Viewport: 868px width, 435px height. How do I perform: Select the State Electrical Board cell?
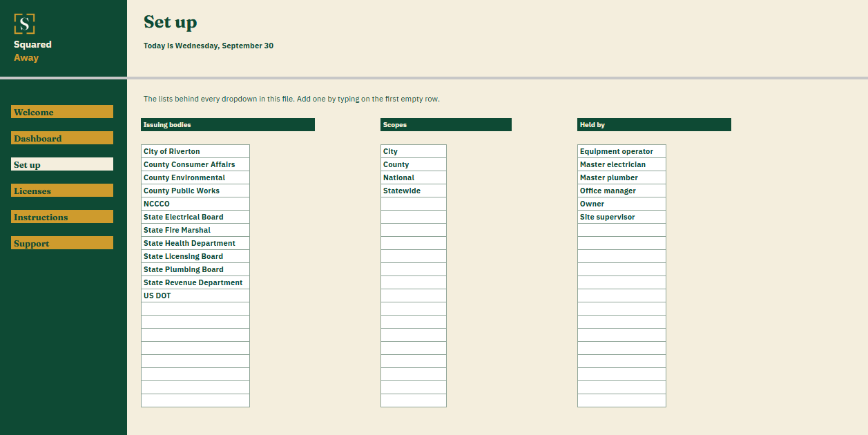pos(195,217)
